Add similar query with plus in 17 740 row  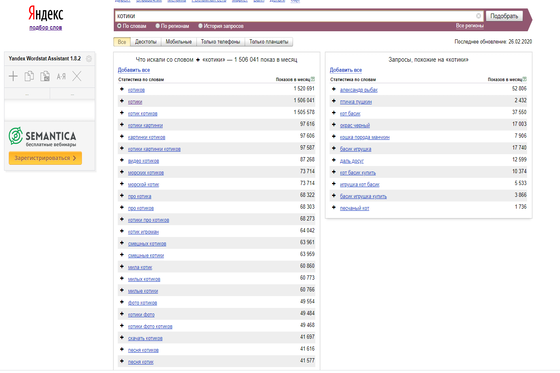coord(334,148)
